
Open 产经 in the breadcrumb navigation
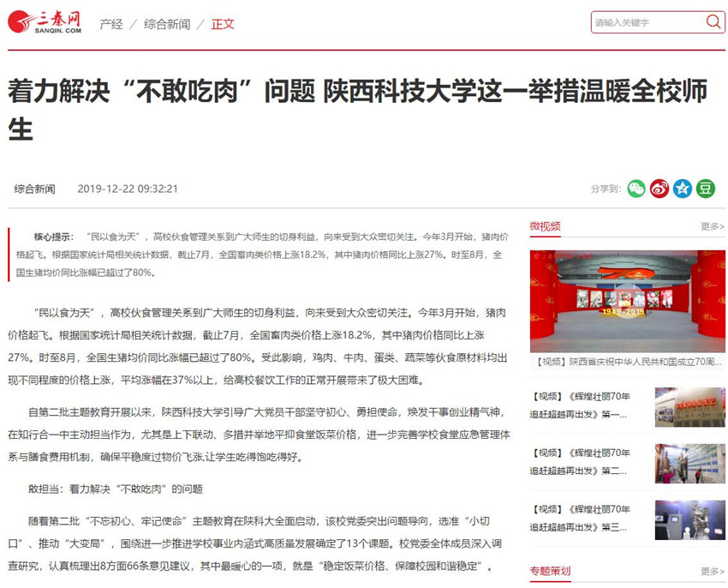click(x=111, y=24)
